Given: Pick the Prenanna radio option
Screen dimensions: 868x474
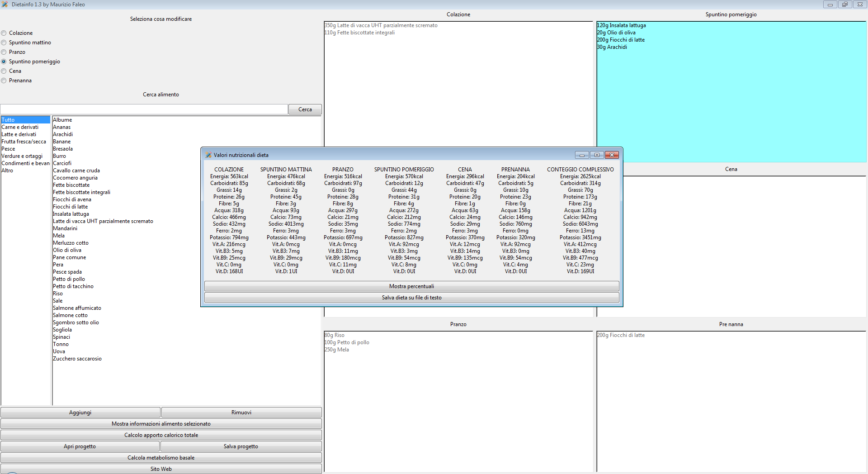Looking at the screenshot, I should click(x=4, y=81).
